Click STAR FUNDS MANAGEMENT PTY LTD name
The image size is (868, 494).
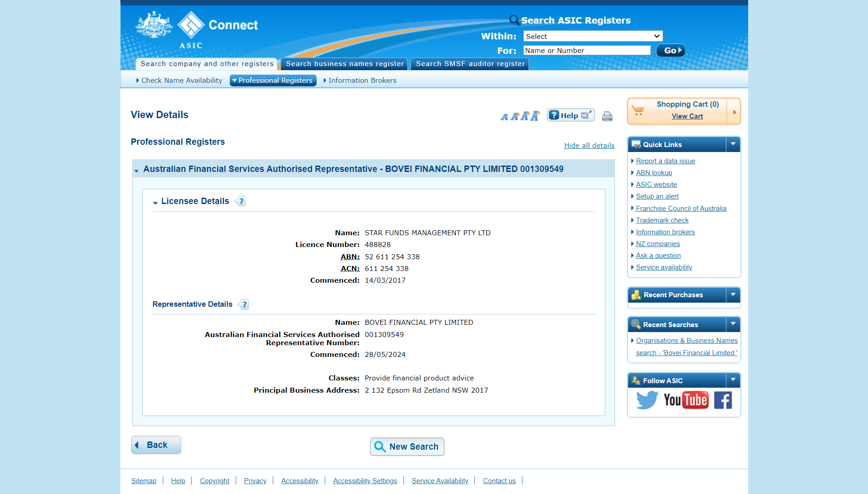point(428,233)
